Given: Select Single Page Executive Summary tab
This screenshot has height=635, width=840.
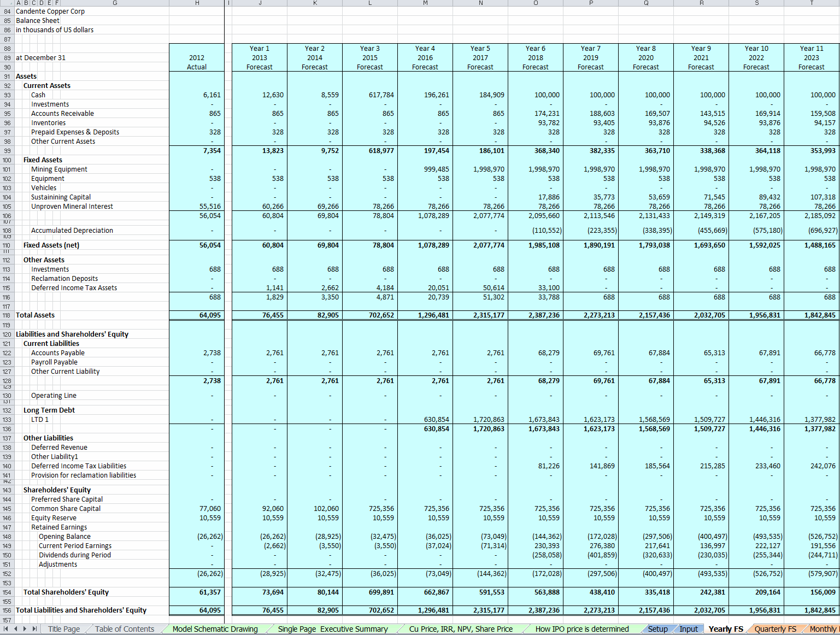Looking at the screenshot, I should coord(333,629).
